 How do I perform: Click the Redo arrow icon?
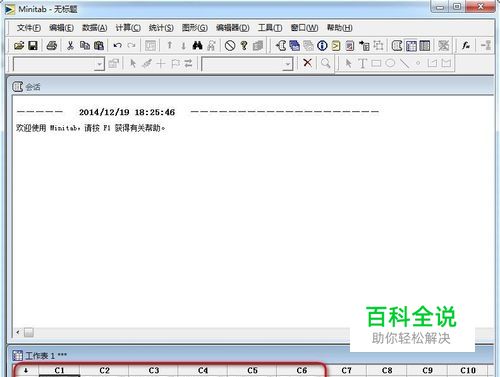(x=131, y=46)
